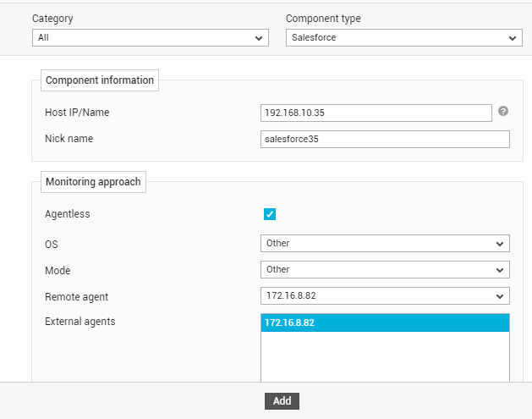
Task: Expand the OS dropdown
Action: [385, 244]
